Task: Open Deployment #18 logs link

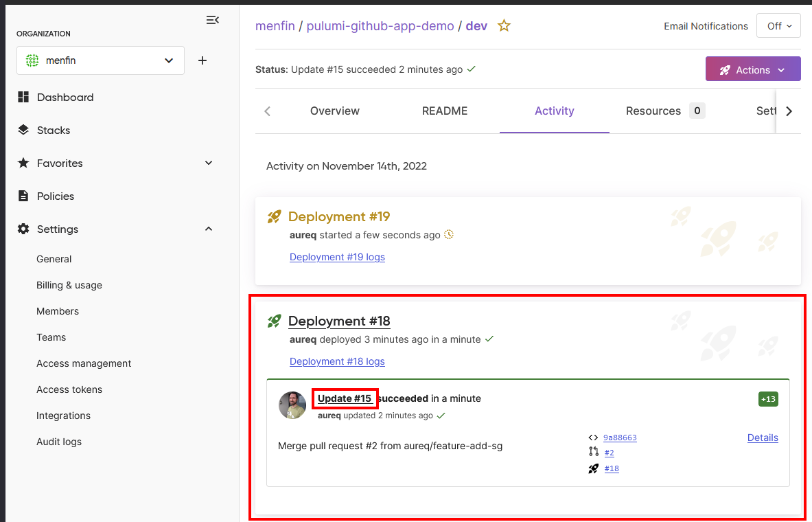Action: tap(337, 361)
